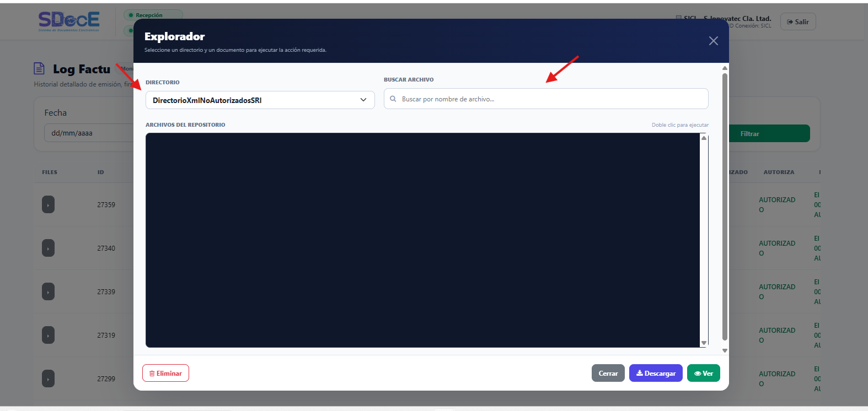868x411 pixels.
Task: Close the Explorador dialog with the X icon
Action: click(713, 41)
